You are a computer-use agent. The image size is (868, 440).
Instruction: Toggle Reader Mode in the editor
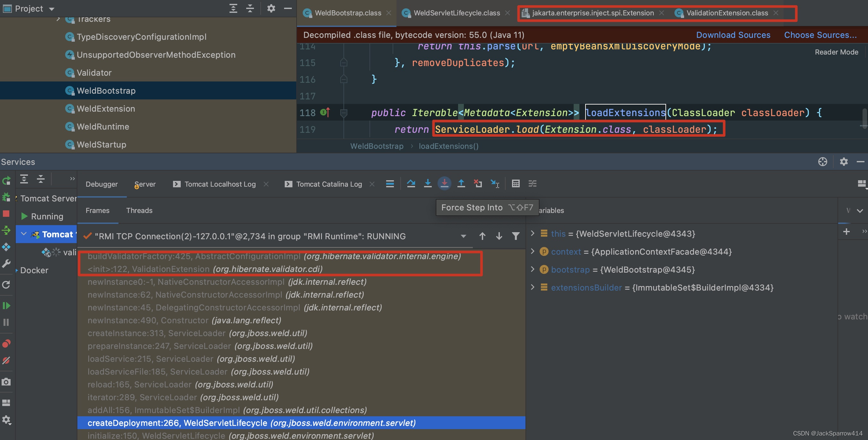836,52
